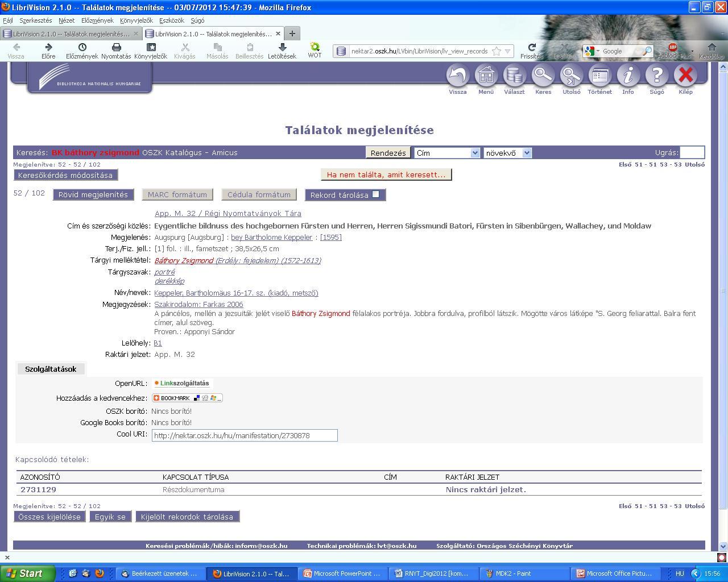The height and width of the screenshot is (582, 728).
Task: Open the Szerkesztés menu
Action: [x=35, y=20]
